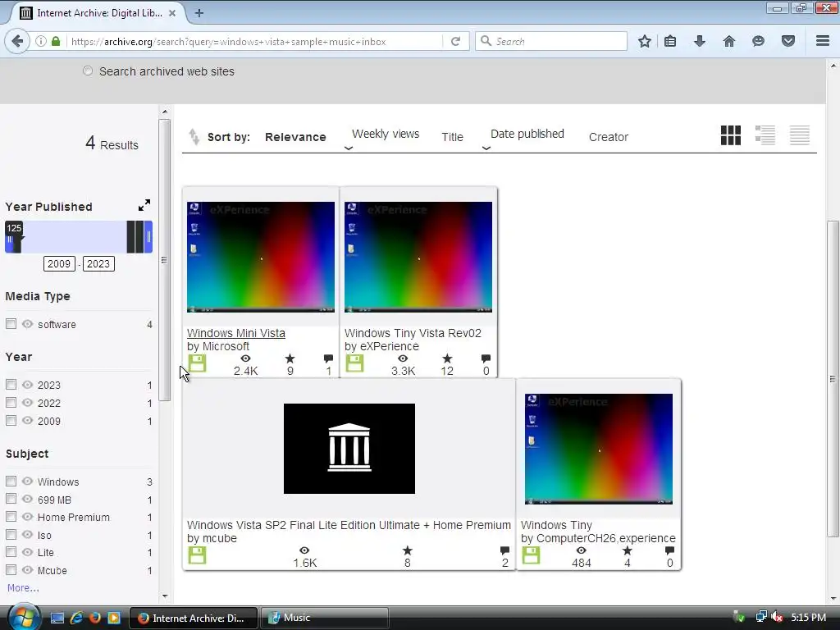Click sidebar scrollbar down arrow

tap(164, 596)
